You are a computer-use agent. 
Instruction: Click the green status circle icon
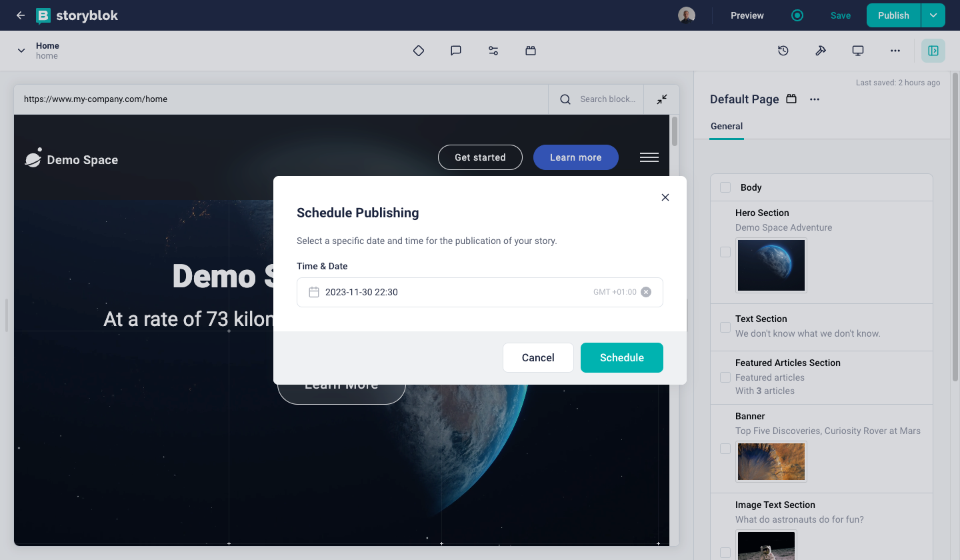tap(797, 15)
